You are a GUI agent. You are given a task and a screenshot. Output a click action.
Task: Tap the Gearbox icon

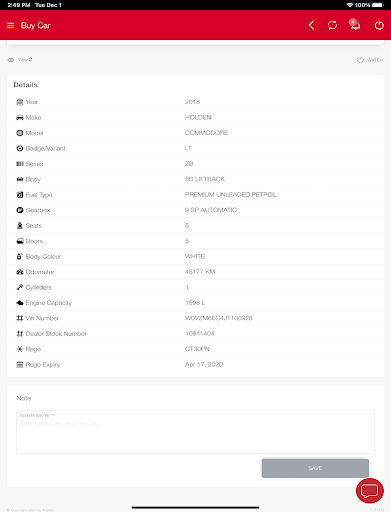pos(20,210)
